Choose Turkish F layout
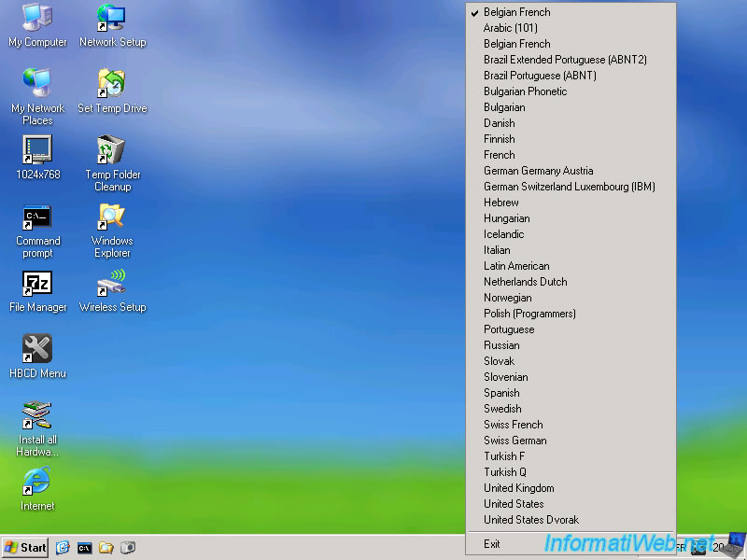This screenshot has height=560, width=747. pyautogui.click(x=571, y=456)
